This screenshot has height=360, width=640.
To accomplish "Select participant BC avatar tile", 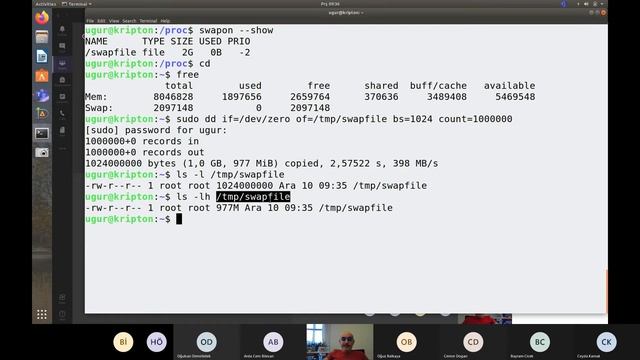I will [x=540, y=342].
